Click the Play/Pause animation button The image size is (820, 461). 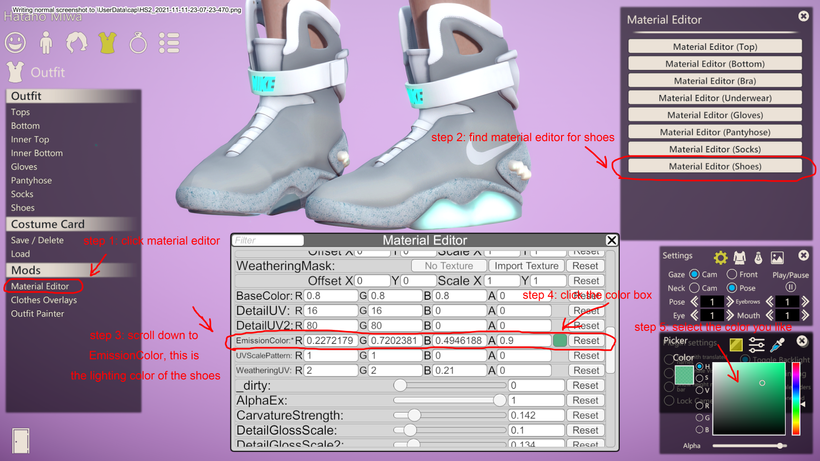click(x=790, y=287)
